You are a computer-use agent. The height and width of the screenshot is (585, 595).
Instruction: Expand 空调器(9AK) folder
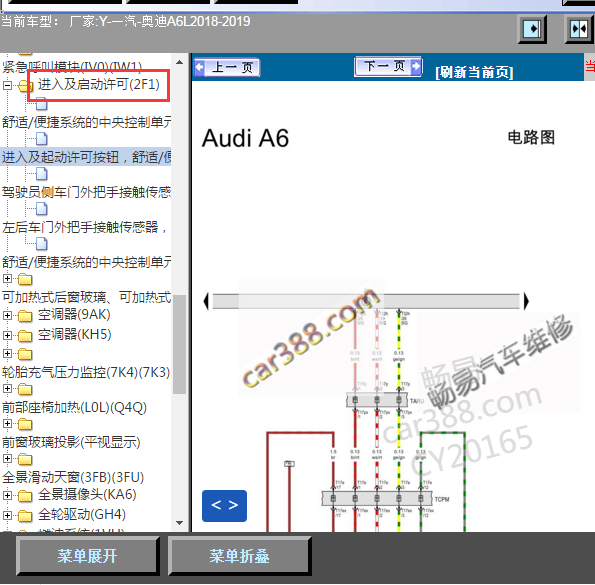(7, 315)
